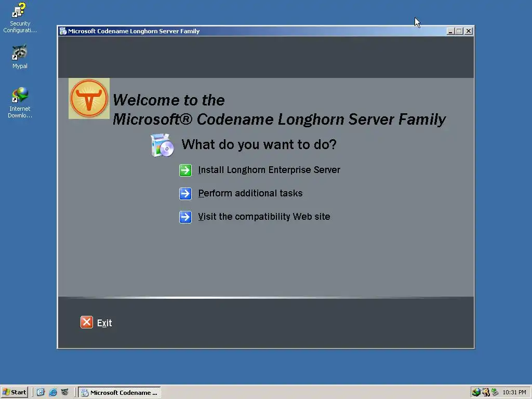Open the Mypal desktop shortcut
This screenshot has height=399, width=532.
[20, 57]
